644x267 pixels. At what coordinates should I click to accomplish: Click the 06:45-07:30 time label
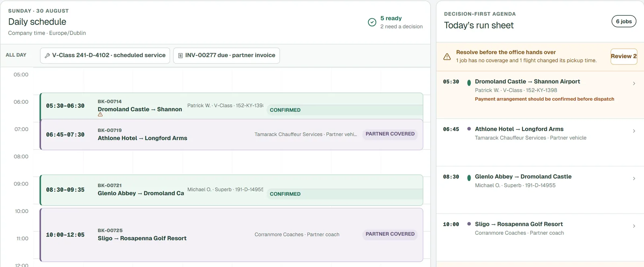point(65,135)
